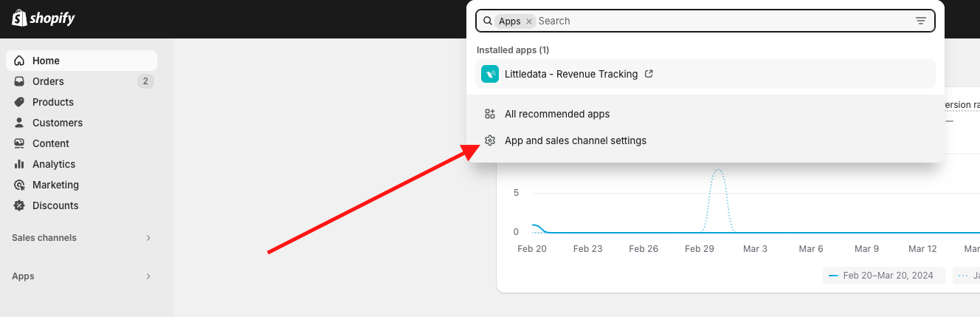Click the Marketing target icon

[x=19, y=185]
